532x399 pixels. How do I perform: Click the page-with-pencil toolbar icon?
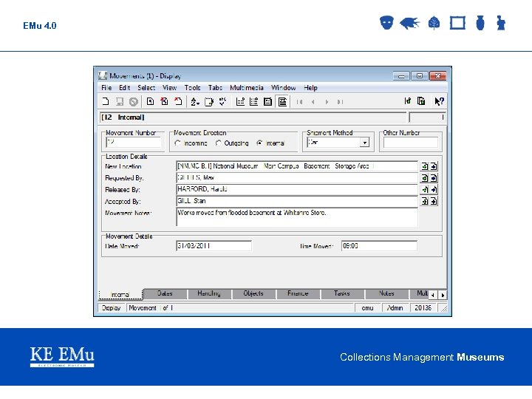tap(209, 101)
